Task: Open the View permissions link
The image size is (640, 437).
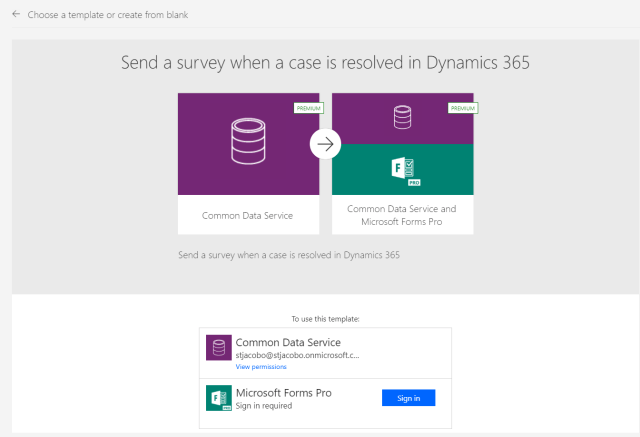Action: click(260, 367)
